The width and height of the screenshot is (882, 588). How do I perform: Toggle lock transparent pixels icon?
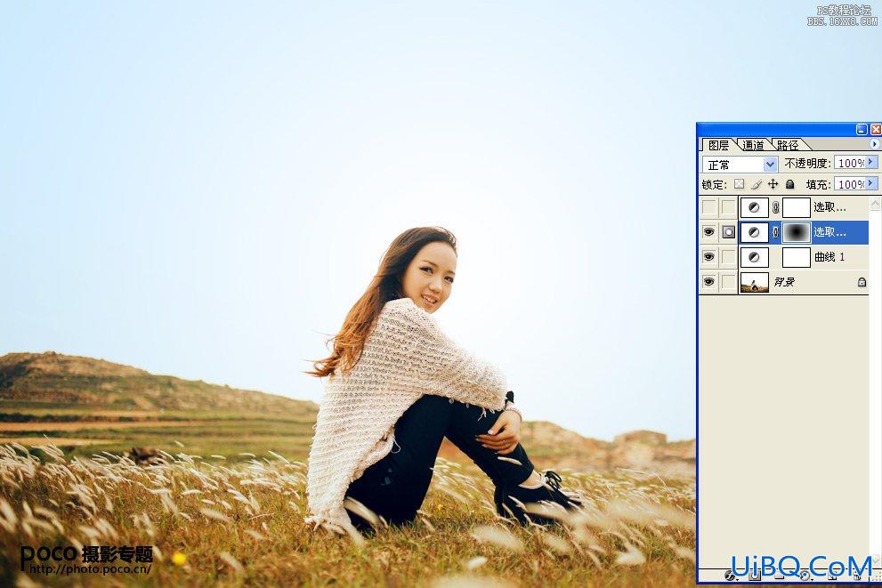pyautogui.click(x=739, y=184)
